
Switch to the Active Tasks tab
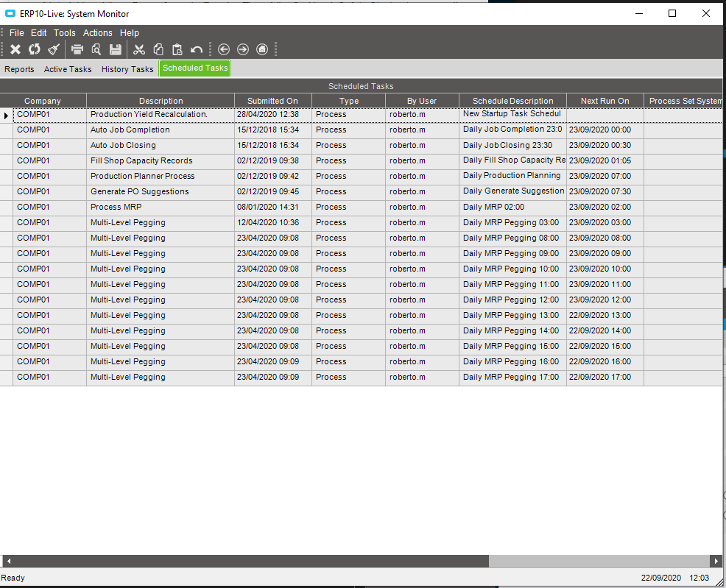(68, 69)
